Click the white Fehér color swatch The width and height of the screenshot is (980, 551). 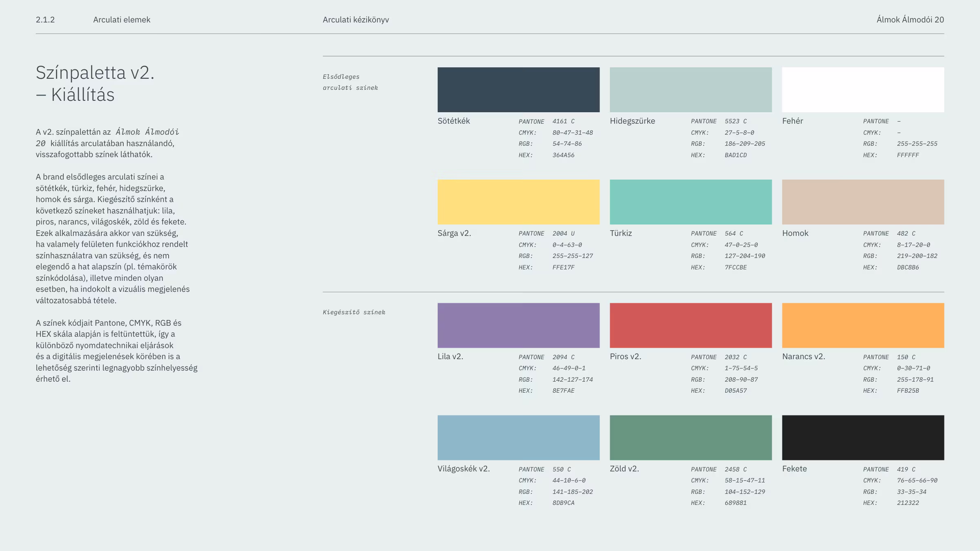click(863, 90)
